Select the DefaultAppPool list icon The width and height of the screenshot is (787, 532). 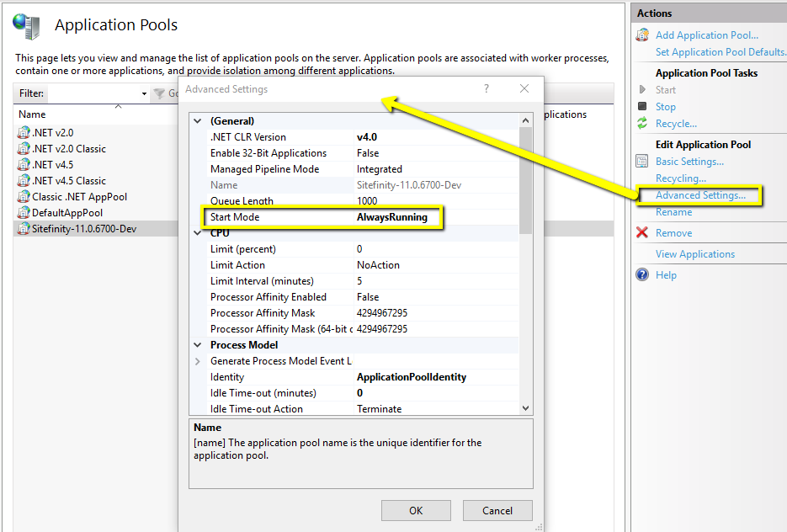point(24,213)
